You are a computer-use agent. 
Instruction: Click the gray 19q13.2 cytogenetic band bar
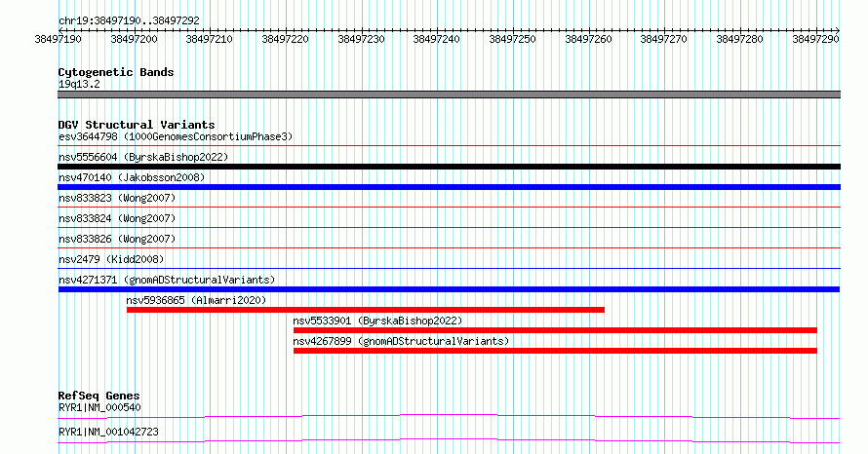point(449,95)
